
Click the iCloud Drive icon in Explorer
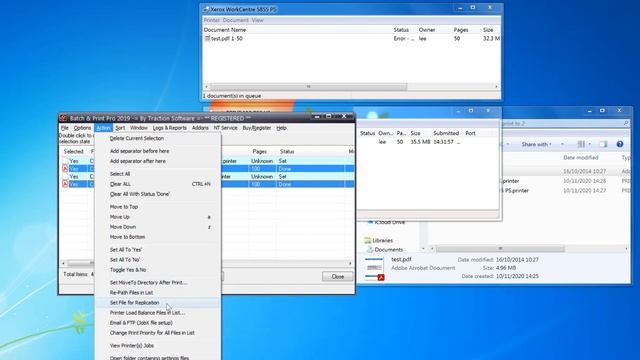[370, 222]
